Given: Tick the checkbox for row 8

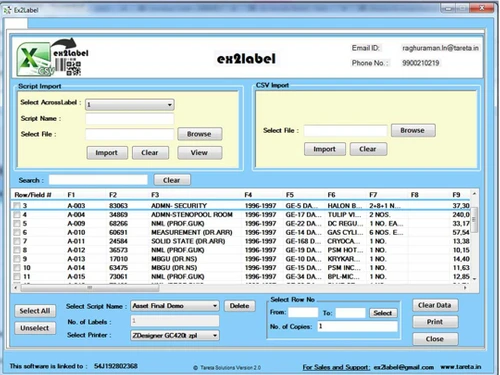Looking at the screenshot, I should [x=17, y=250].
